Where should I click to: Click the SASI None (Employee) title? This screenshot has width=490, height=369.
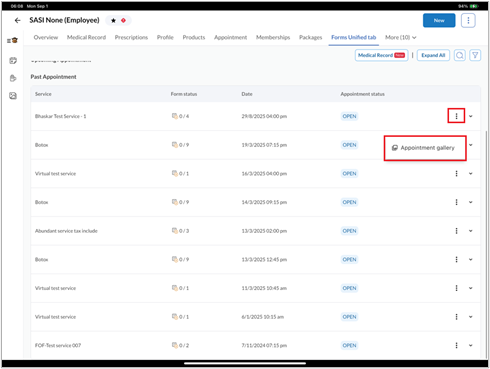pos(64,20)
